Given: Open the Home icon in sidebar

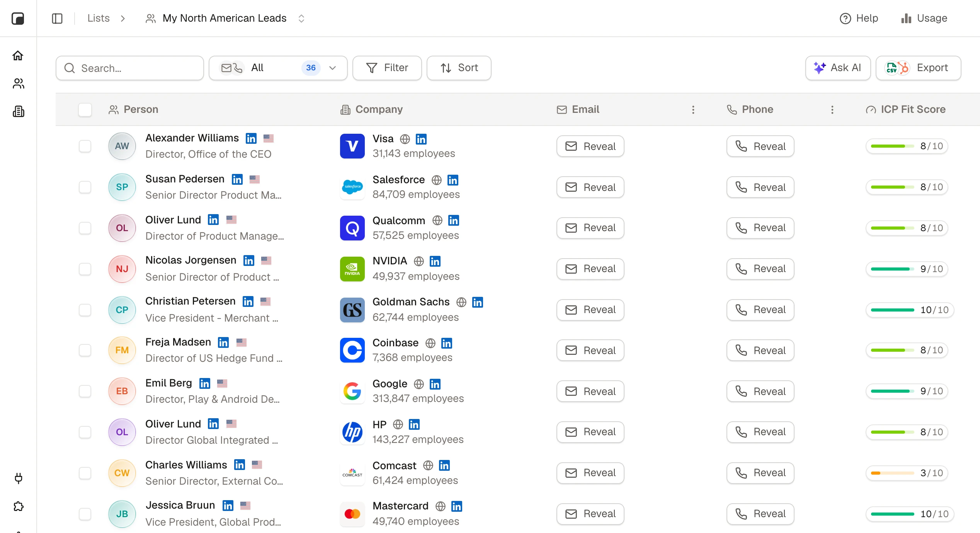Looking at the screenshot, I should [x=18, y=56].
